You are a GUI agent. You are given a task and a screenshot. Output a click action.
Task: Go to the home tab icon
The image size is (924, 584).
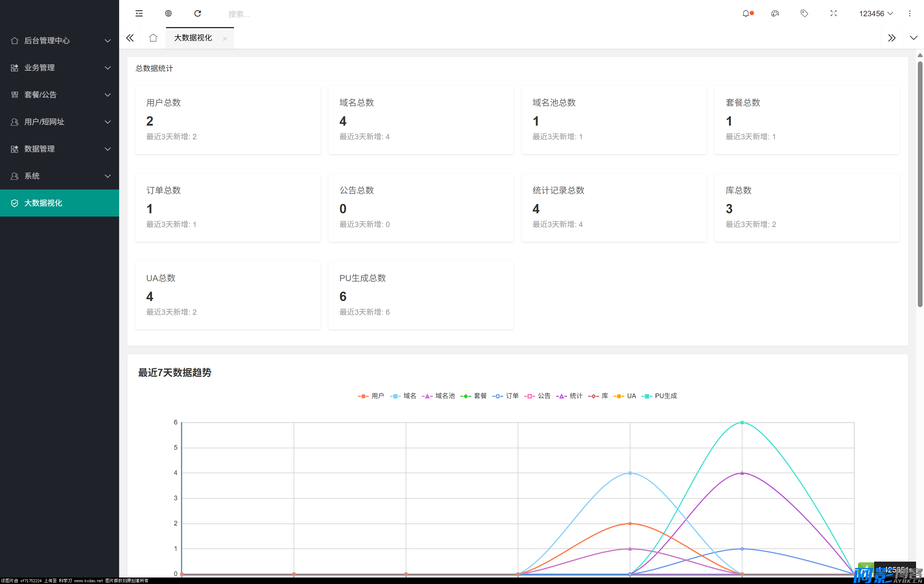click(x=153, y=38)
